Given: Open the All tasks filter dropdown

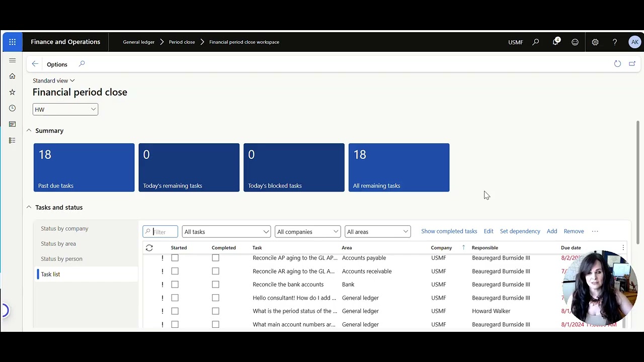Looking at the screenshot, I should [x=226, y=232].
